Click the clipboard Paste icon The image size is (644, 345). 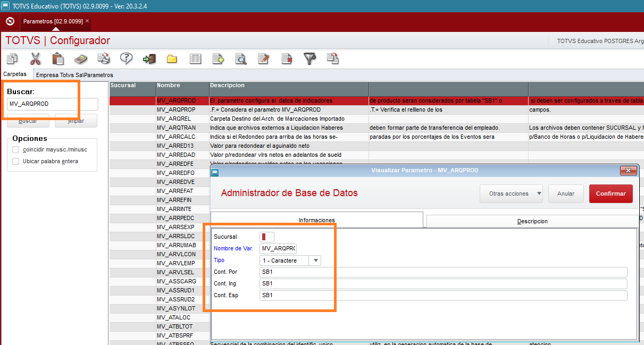click(58, 58)
